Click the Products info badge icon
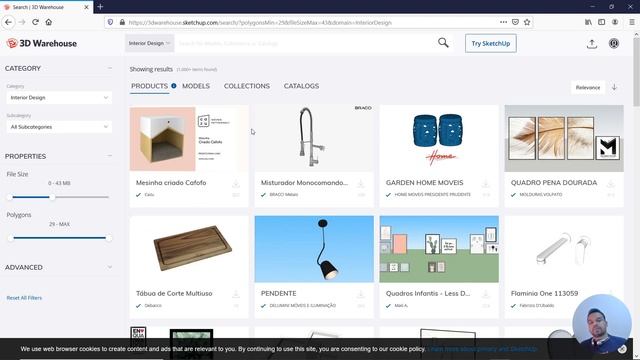Image resolution: width=640 pixels, height=360 pixels. [x=174, y=86]
